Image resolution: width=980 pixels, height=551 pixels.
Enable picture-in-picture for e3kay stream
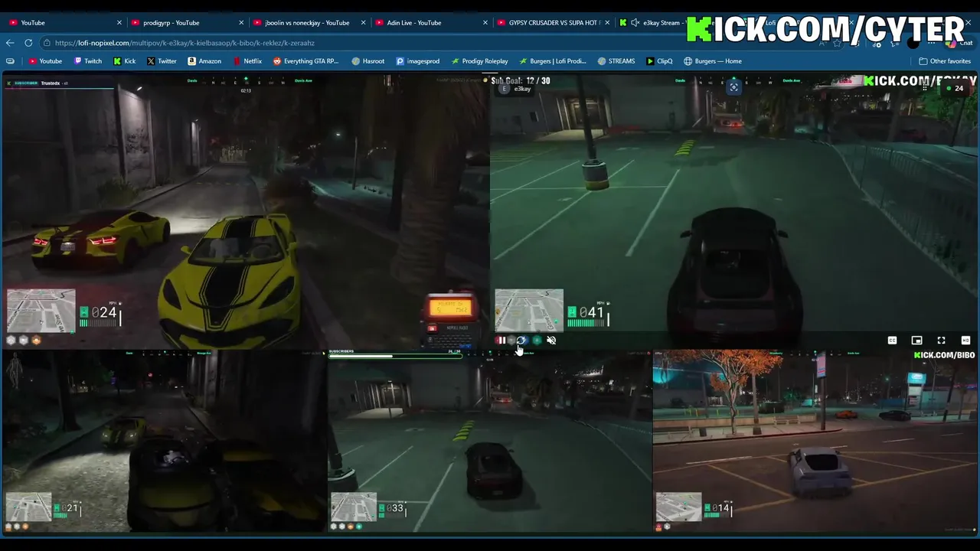click(916, 341)
